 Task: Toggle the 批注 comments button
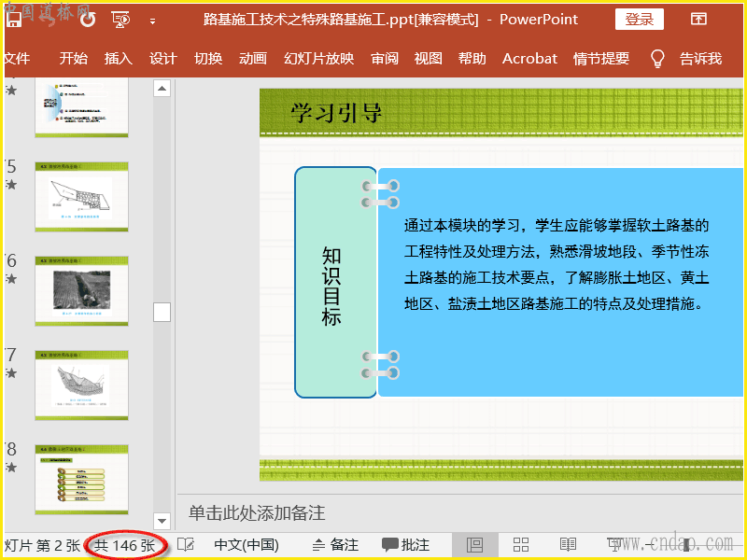pyautogui.click(x=406, y=545)
